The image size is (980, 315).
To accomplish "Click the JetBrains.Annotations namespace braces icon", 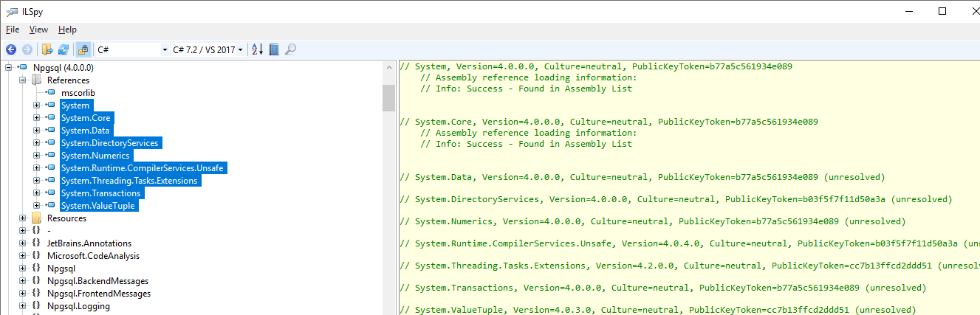I will click(35, 243).
